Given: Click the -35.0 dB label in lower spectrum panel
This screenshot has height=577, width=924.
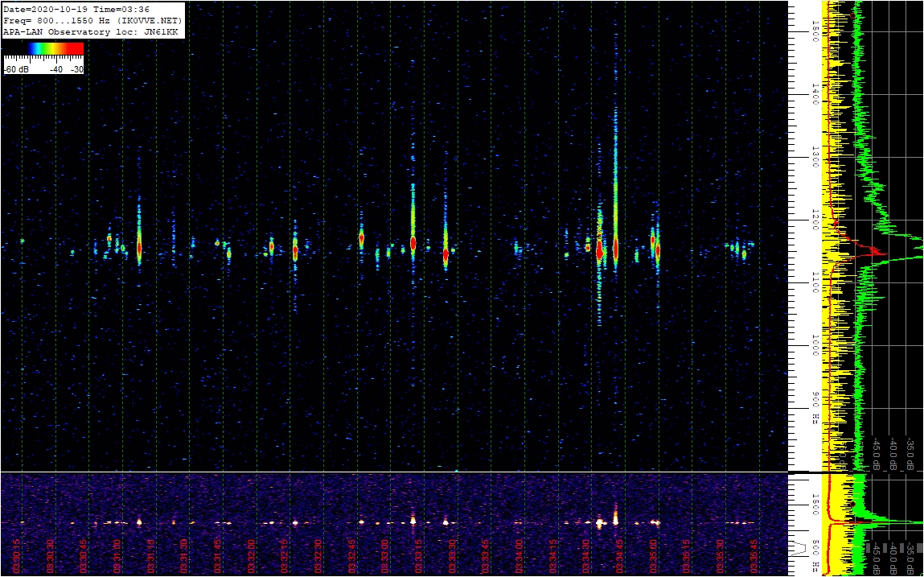Looking at the screenshot, I should pyautogui.click(x=910, y=557).
